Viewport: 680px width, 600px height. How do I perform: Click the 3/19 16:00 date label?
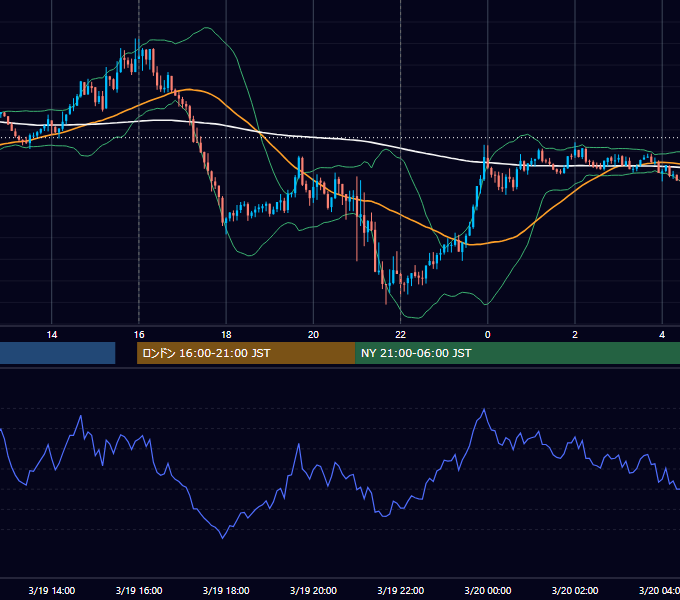point(139,590)
